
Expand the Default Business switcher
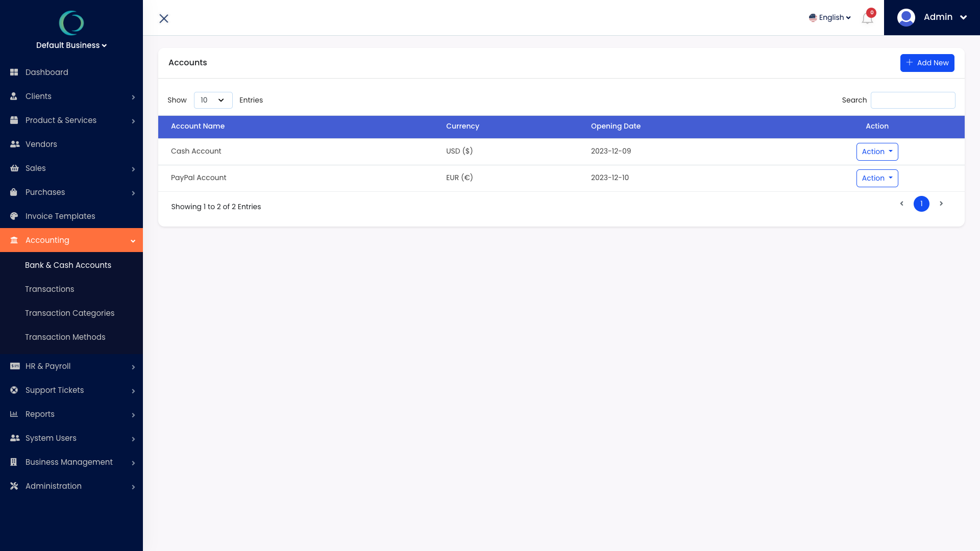[x=71, y=45]
